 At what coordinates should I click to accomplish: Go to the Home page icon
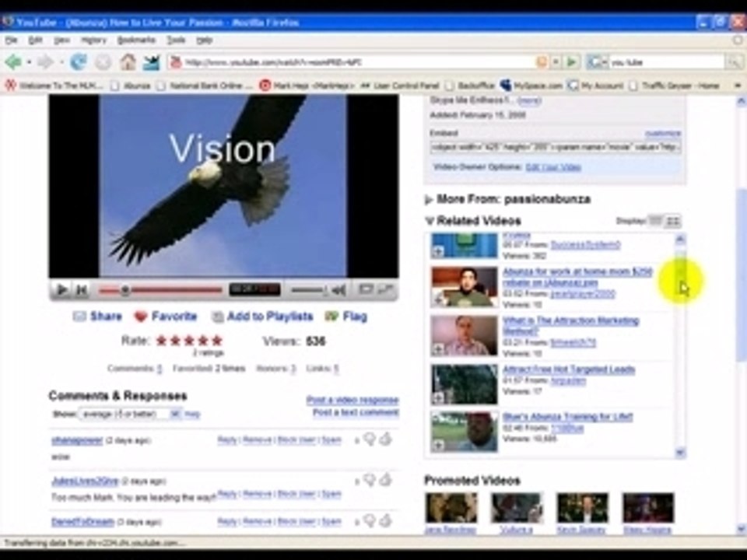click(128, 62)
